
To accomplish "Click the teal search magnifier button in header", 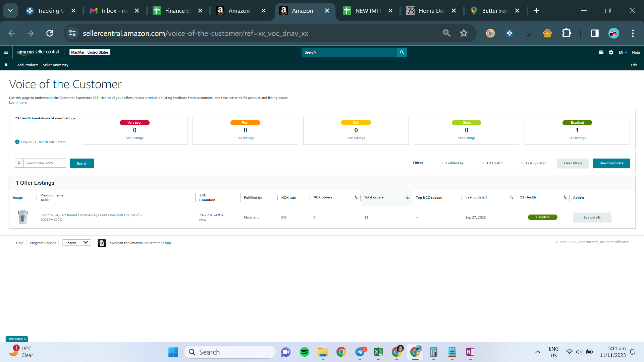I will 402,52.
